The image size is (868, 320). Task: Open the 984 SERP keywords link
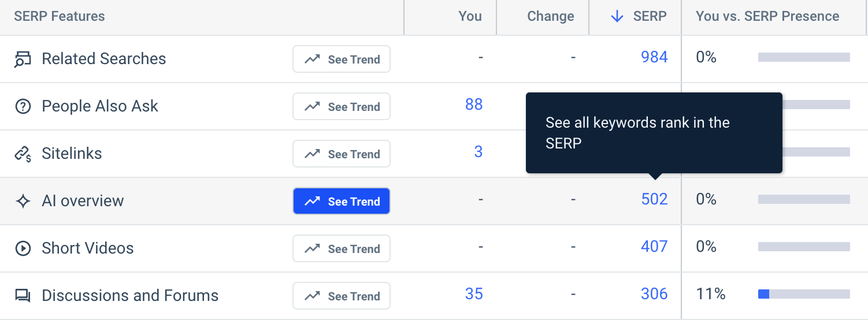654,57
